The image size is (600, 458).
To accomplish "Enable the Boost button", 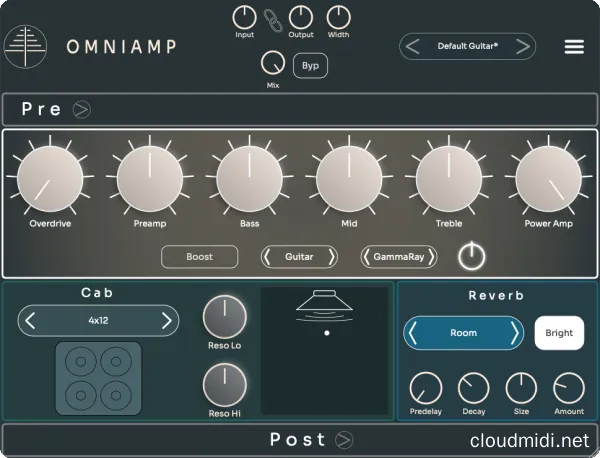I will point(200,257).
